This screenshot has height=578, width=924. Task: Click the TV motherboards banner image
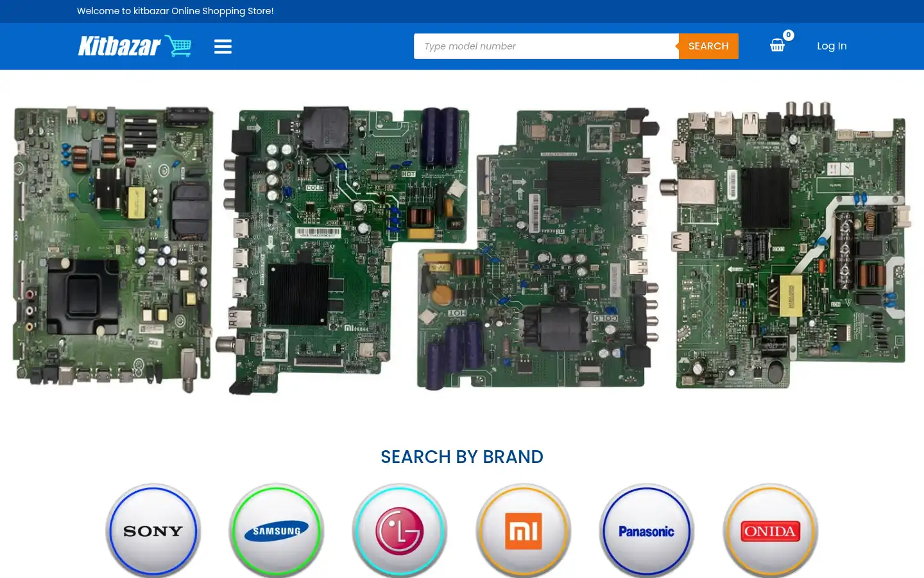pos(462,247)
